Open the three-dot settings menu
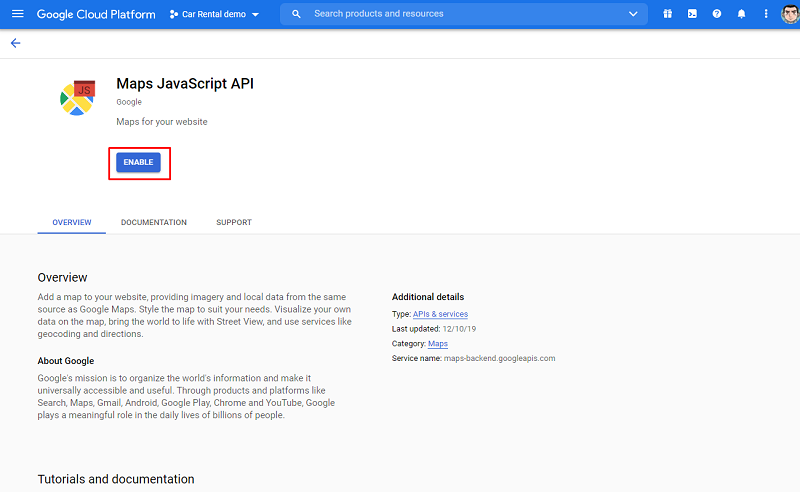Viewport: 800px width, 492px height. pos(766,14)
